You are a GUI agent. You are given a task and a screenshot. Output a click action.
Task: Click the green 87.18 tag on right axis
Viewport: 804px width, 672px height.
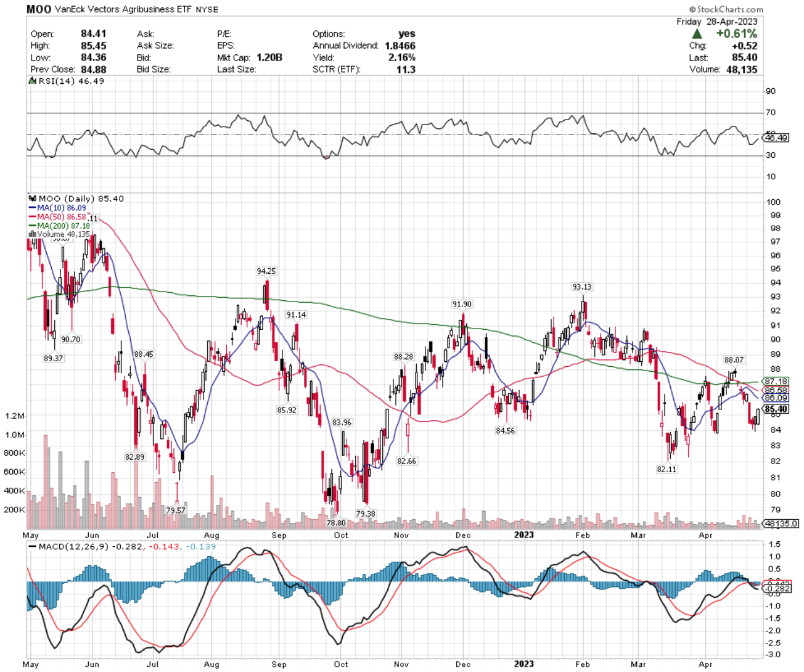[776, 382]
